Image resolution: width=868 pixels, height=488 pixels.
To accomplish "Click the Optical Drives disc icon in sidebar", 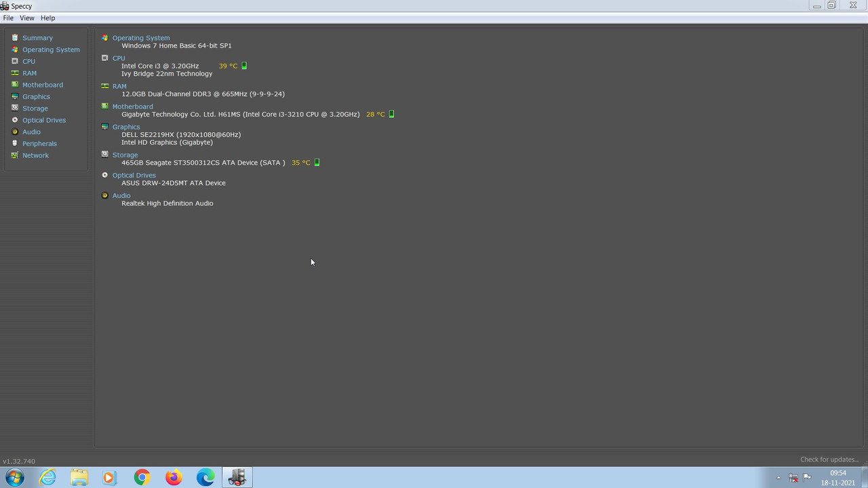I will point(15,120).
